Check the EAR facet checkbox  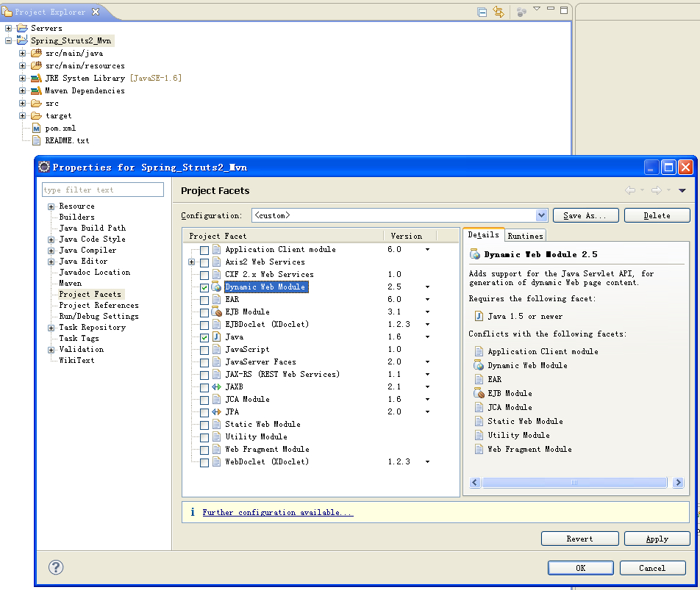(204, 300)
